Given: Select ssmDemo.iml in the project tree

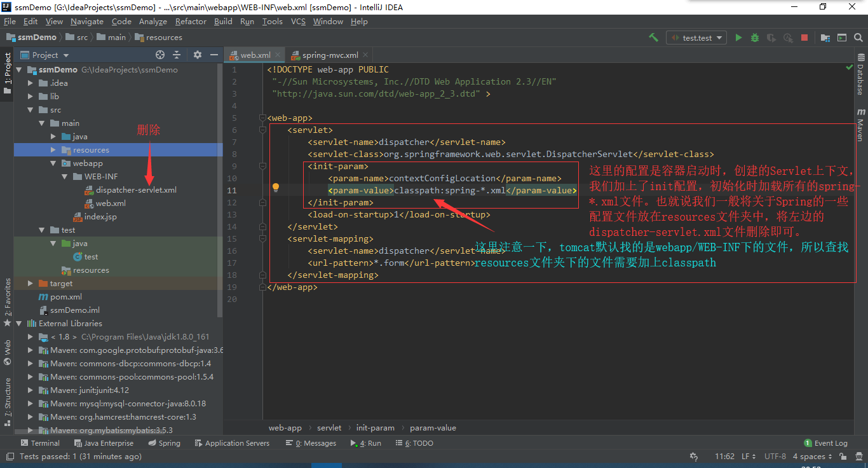Looking at the screenshot, I should [x=75, y=310].
